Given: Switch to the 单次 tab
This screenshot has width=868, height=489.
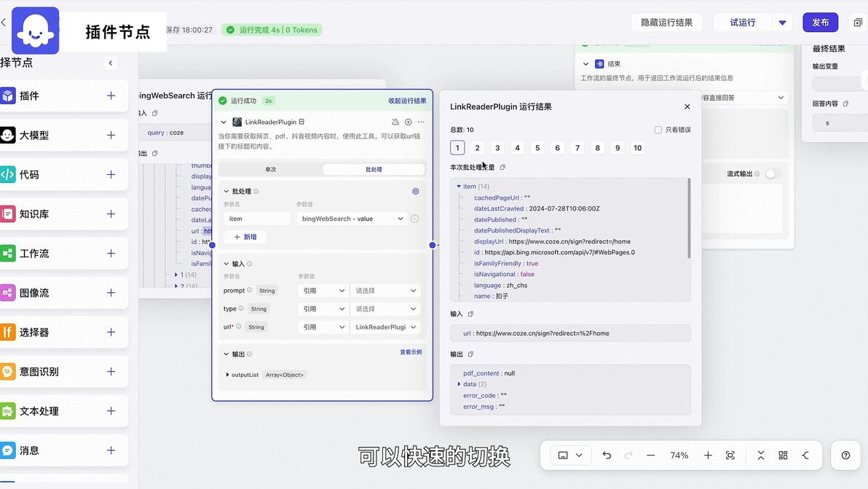Looking at the screenshot, I should pos(271,170).
